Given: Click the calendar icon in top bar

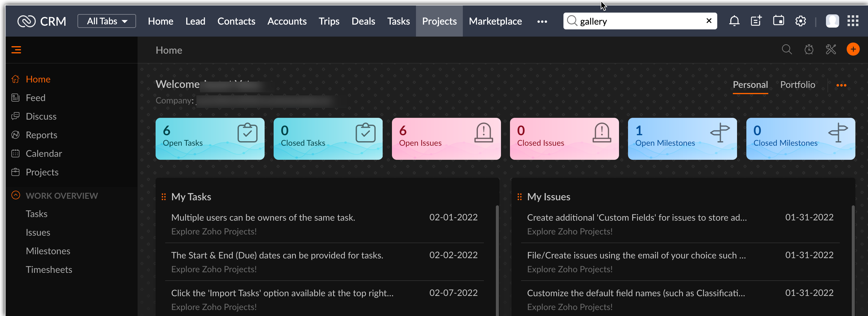Looking at the screenshot, I should point(778,21).
